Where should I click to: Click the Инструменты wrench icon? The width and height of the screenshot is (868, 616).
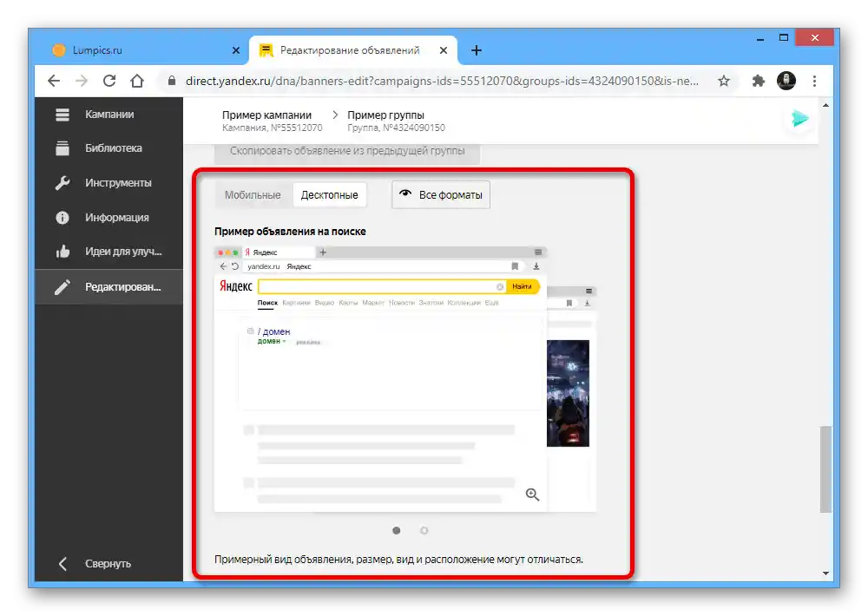pos(62,183)
